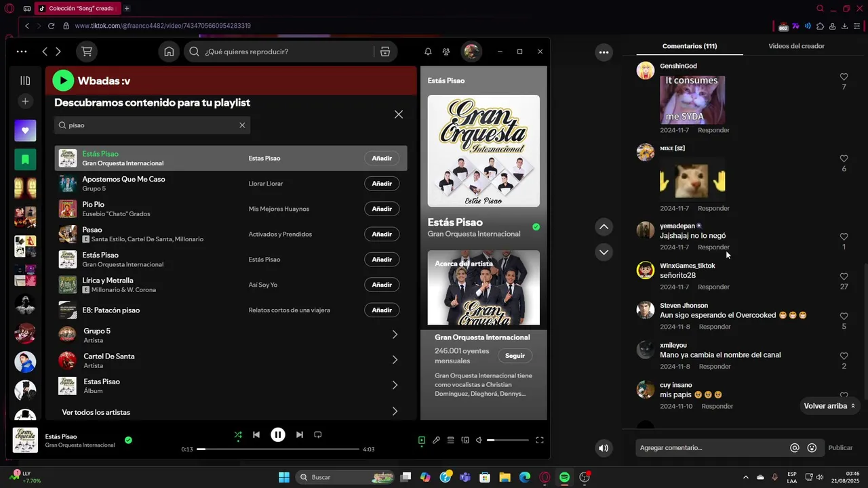Screen dimensions: 868x488
Task: Switch to Videos del creador tab
Action: (796, 46)
